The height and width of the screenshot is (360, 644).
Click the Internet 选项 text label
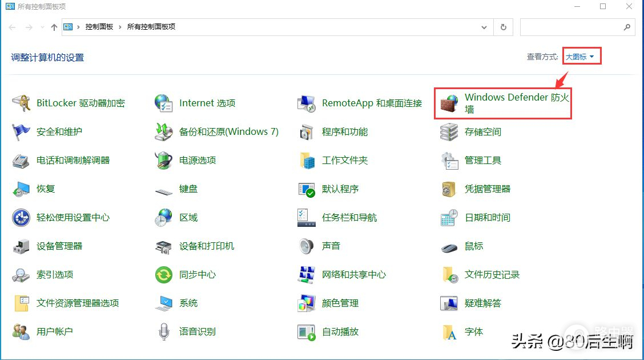207,103
